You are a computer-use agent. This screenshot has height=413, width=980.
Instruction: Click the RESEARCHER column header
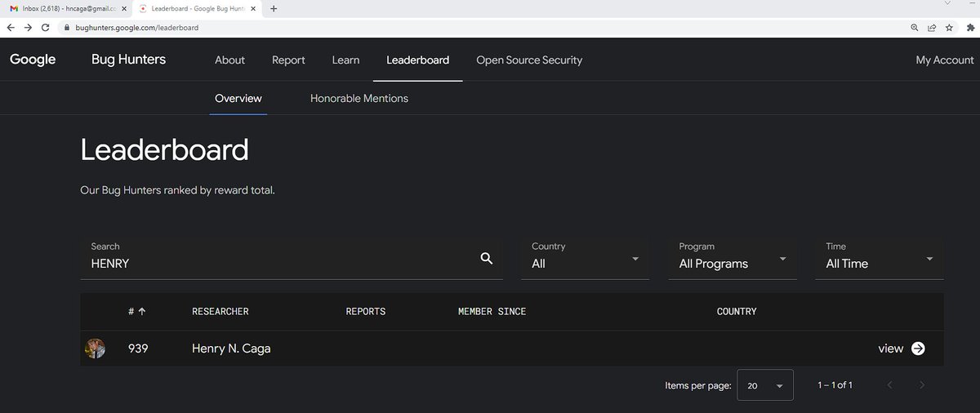click(x=220, y=311)
